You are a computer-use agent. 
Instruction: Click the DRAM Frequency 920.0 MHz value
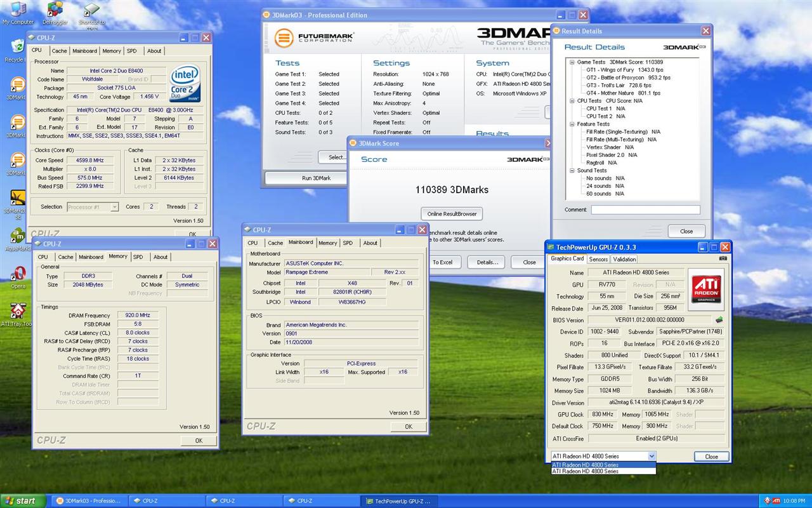tap(137, 315)
